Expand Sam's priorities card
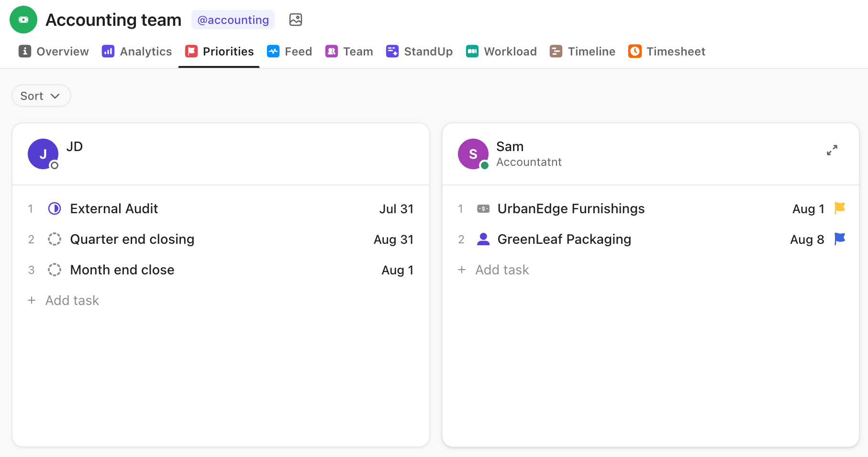The image size is (868, 457). coord(833,150)
